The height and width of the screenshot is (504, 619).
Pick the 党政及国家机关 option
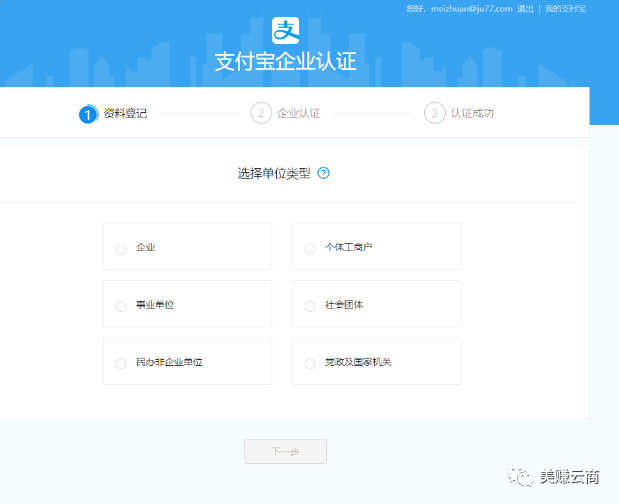[x=310, y=363]
